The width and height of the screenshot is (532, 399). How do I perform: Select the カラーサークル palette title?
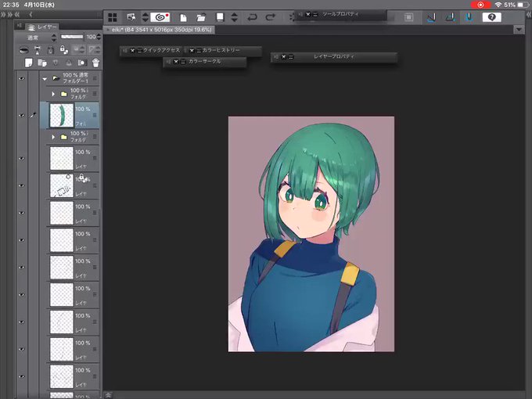coord(205,61)
